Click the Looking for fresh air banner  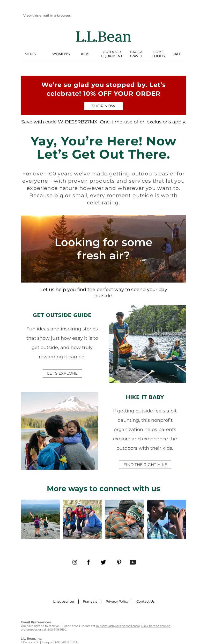[103, 249]
